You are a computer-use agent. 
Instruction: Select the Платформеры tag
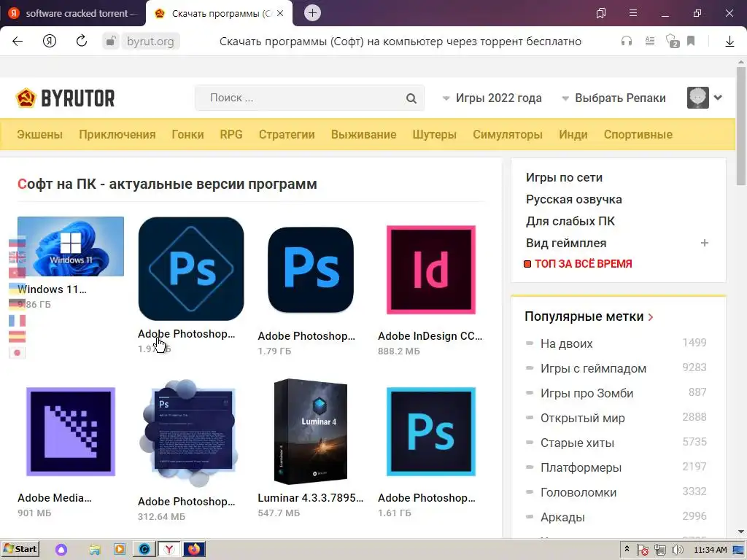coord(581,467)
